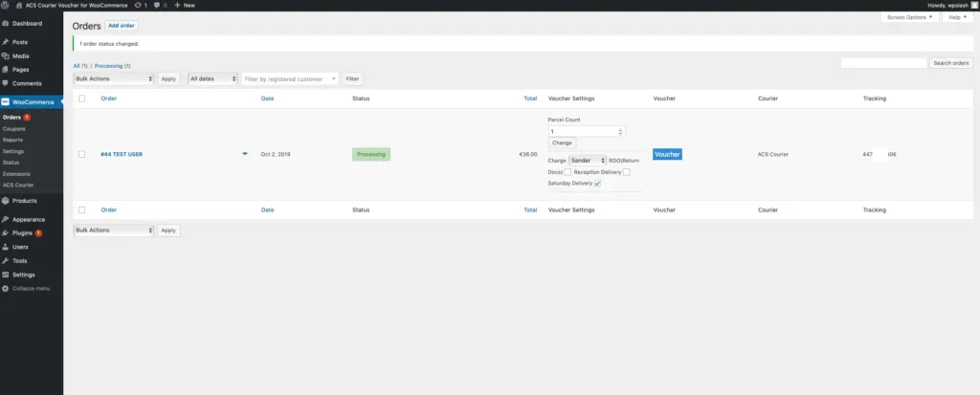Click the Search orders button
This screenshot has width=980, height=395.
click(x=950, y=63)
